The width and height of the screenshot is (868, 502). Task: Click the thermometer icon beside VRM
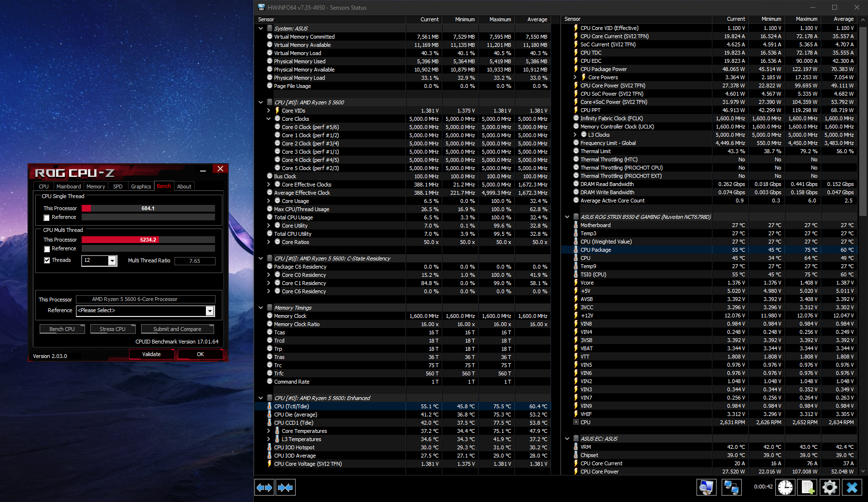pos(576,447)
